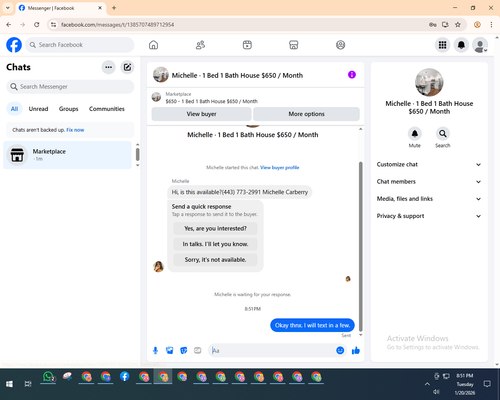Screen dimensions: 500x400
Task: Expand the Chat members section
Action: [x=429, y=182]
